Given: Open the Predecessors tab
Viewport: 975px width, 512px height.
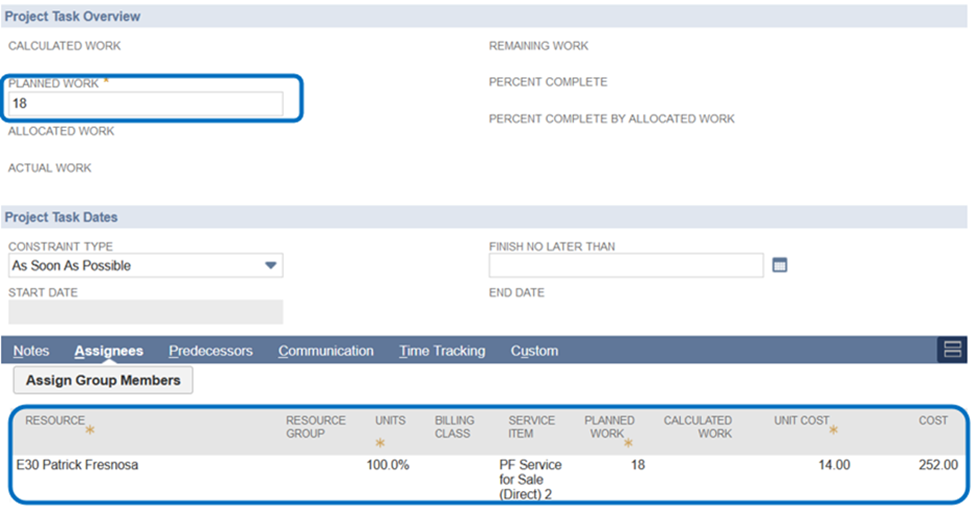Looking at the screenshot, I should [x=211, y=351].
